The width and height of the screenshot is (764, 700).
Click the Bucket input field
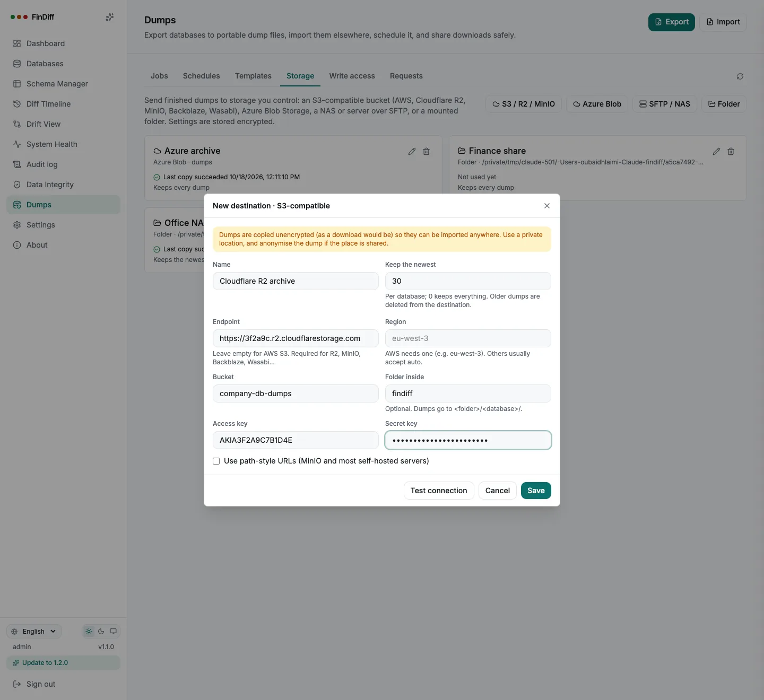(x=296, y=393)
